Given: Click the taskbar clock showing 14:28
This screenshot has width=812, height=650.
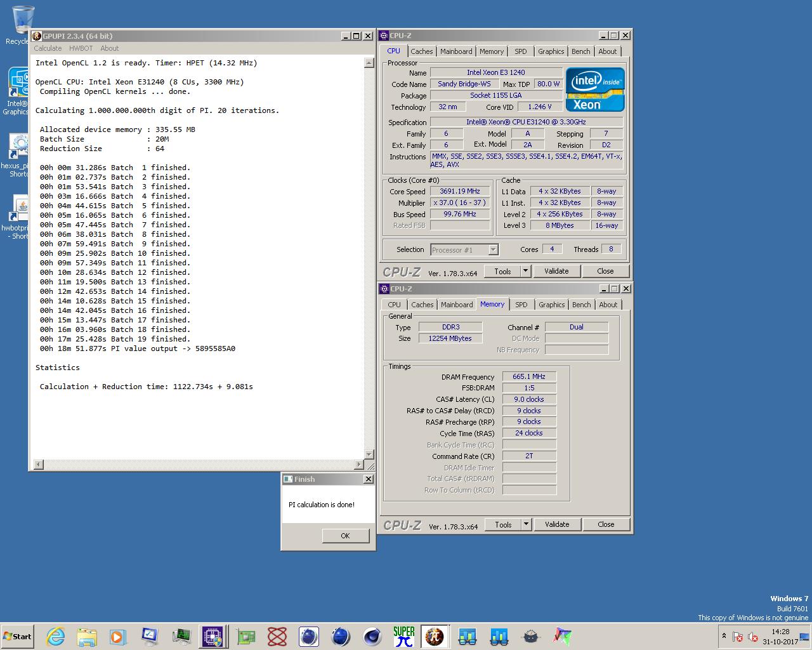Looking at the screenshot, I should [x=780, y=637].
